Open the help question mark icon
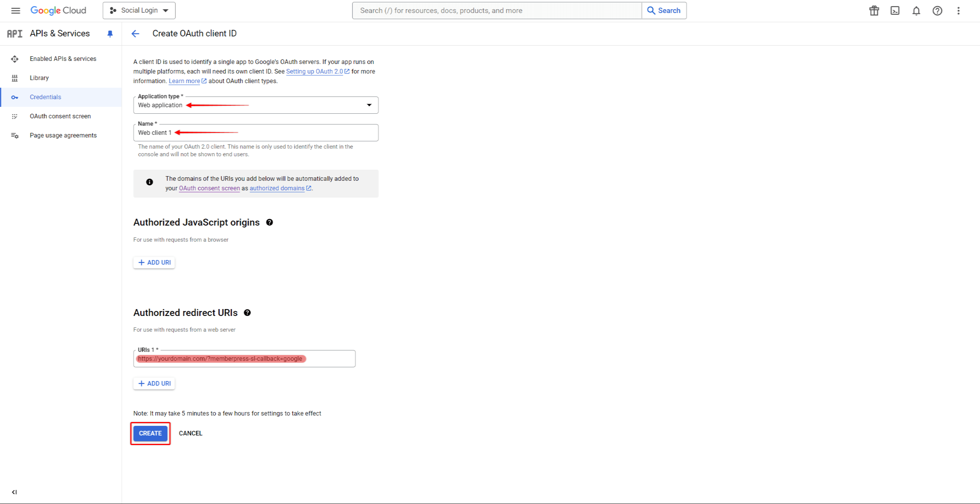The image size is (980, 504). 937,11
